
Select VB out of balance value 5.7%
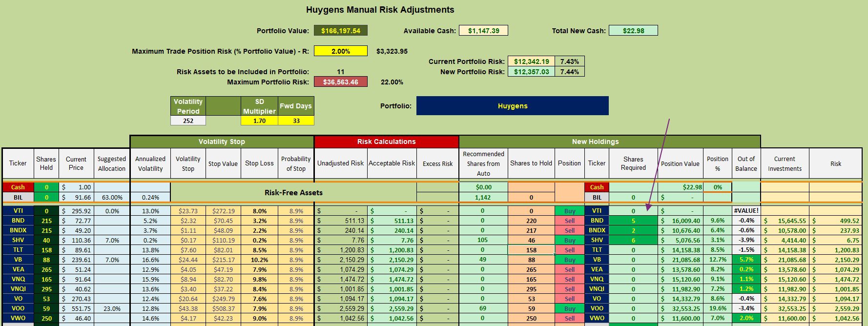(x=746, y=260)
